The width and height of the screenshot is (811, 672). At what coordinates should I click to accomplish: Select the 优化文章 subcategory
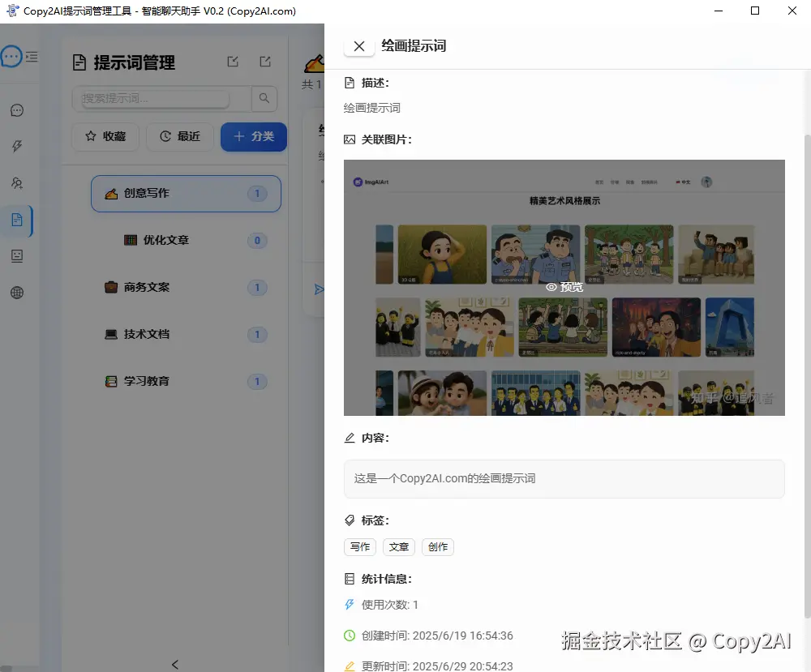pos(187,241)
